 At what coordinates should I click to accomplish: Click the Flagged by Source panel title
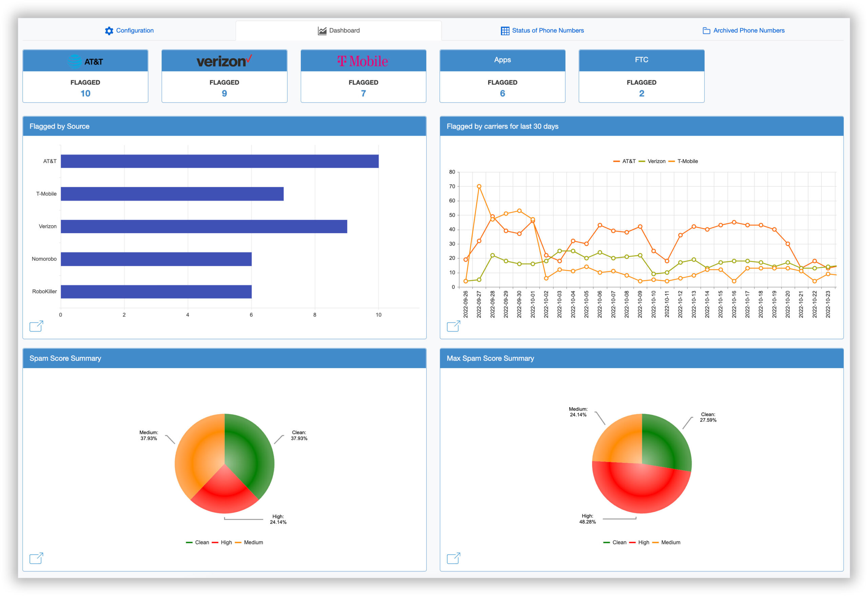[59, 126]
